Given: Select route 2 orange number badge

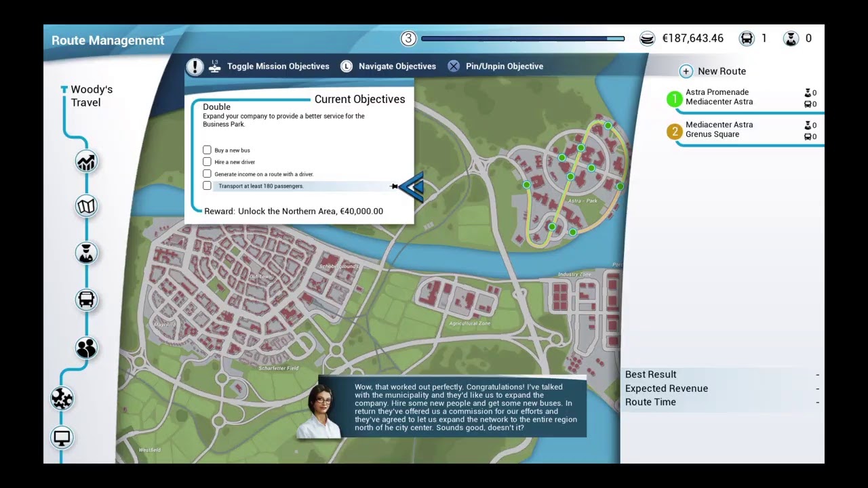Looking at the screenshot, I should click(x=674, y=131).
